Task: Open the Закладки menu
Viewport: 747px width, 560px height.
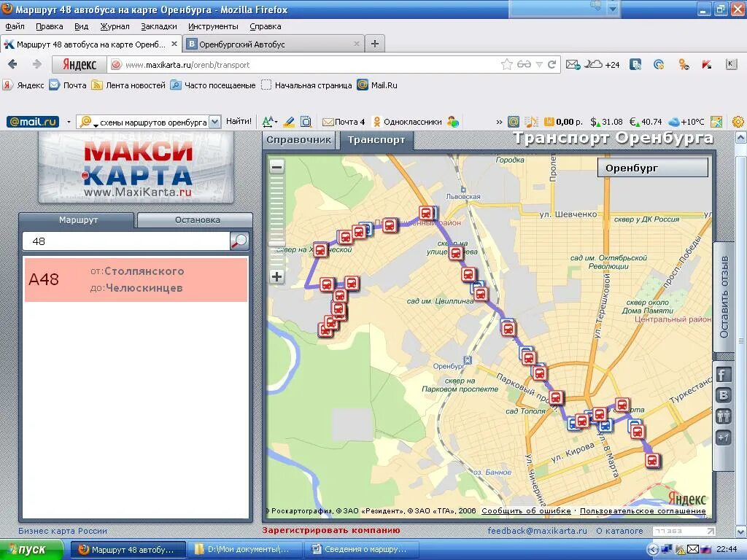Action: pos(158,26)
